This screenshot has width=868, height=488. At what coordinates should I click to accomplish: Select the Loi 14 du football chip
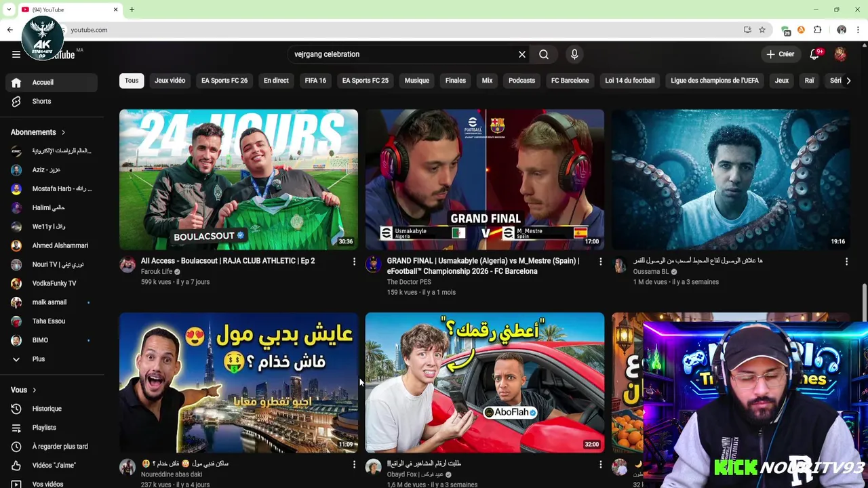(x=629, y=81)
